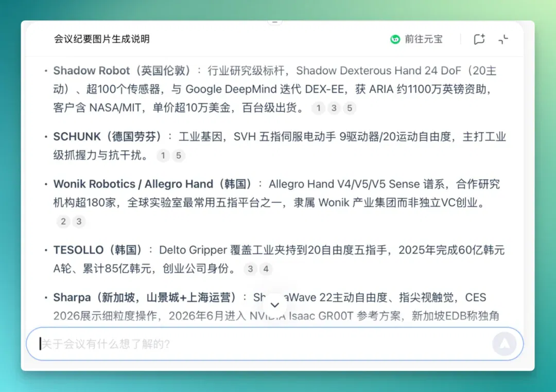This screenshot has width=556, height=392.
Task: Open citation 1 in SCHUNK entry
Action: 163,155
